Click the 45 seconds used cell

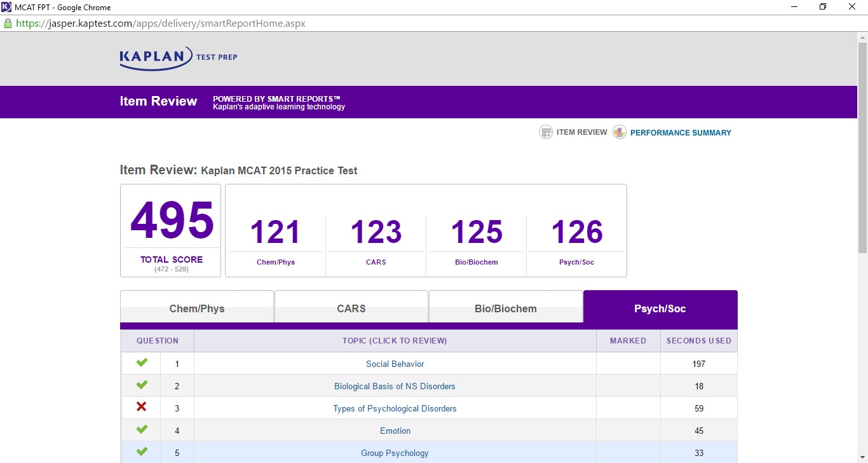699,431
